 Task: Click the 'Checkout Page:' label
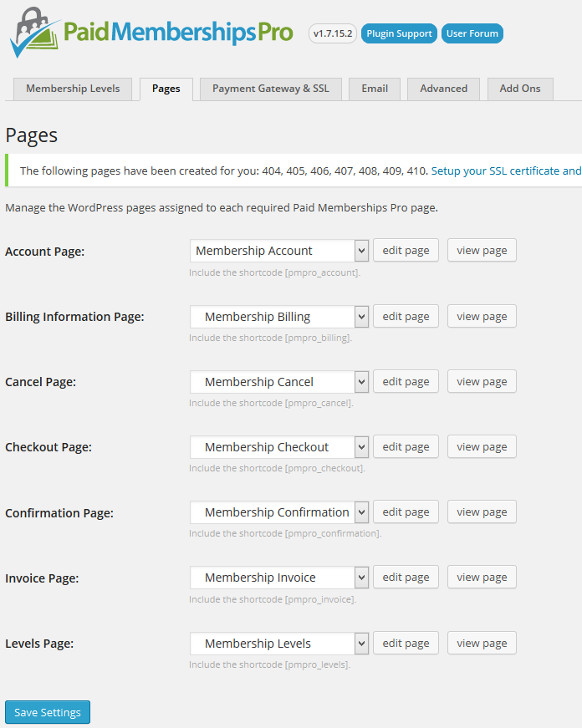click(48, 447)
